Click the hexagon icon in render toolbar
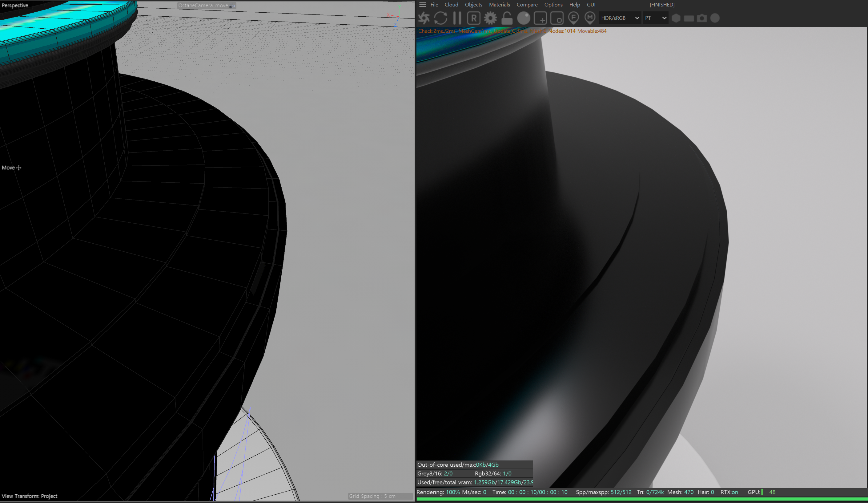The width and height of the screenshot is (868, 503). (676, 18)
